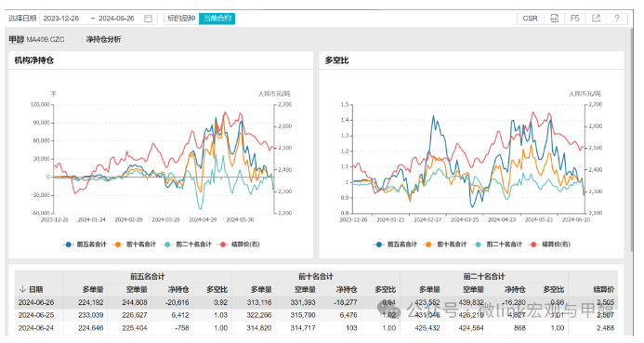The height and width of the screenshot is (343, 644).
Task: Select the 2024-06-26 table row date
Action: click(36, 303)
